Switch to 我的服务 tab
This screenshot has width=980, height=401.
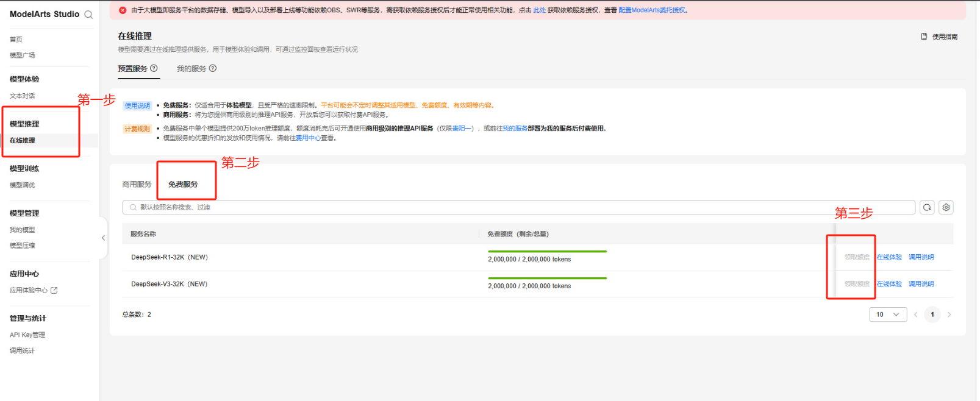[191, 69]
